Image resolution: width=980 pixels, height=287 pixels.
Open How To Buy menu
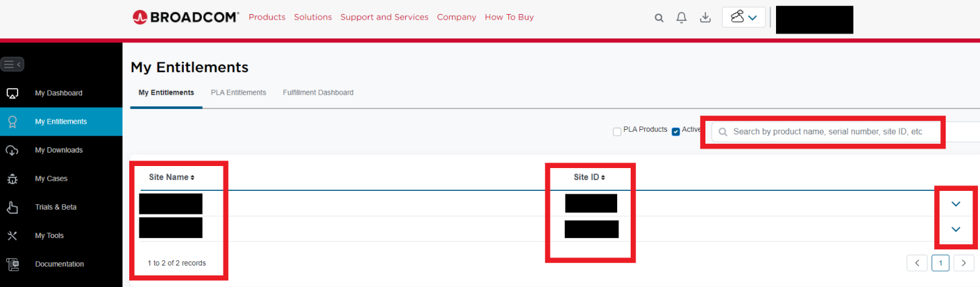click(x=510, y=17)
